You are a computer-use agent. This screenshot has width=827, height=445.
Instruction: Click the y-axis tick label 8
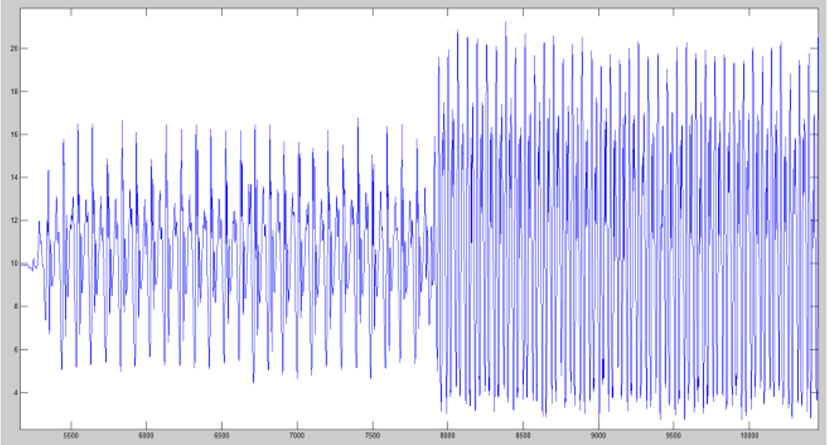click(15, 306)
